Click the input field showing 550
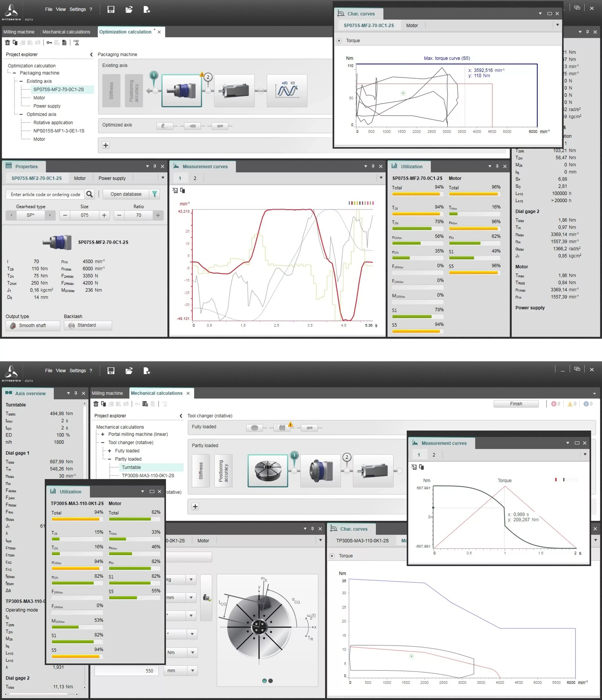The height and width of the screenshot is (700, 602). point(126,671)
